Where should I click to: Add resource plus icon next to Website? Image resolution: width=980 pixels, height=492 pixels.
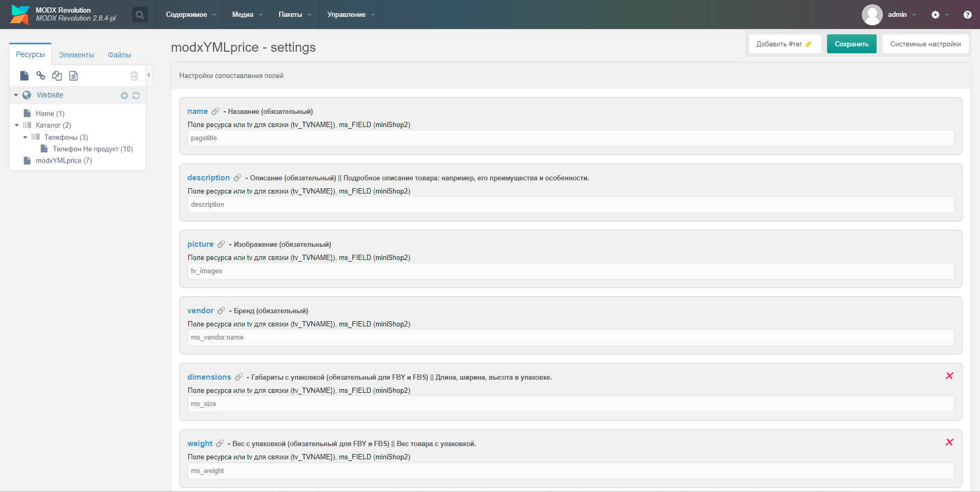coord(124,95)
